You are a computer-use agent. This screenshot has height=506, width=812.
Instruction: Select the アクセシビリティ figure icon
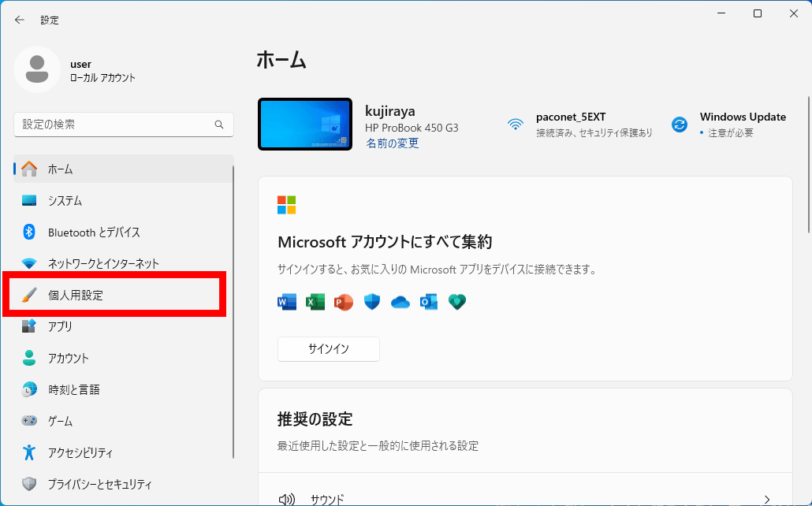click(x=29, y=452)
